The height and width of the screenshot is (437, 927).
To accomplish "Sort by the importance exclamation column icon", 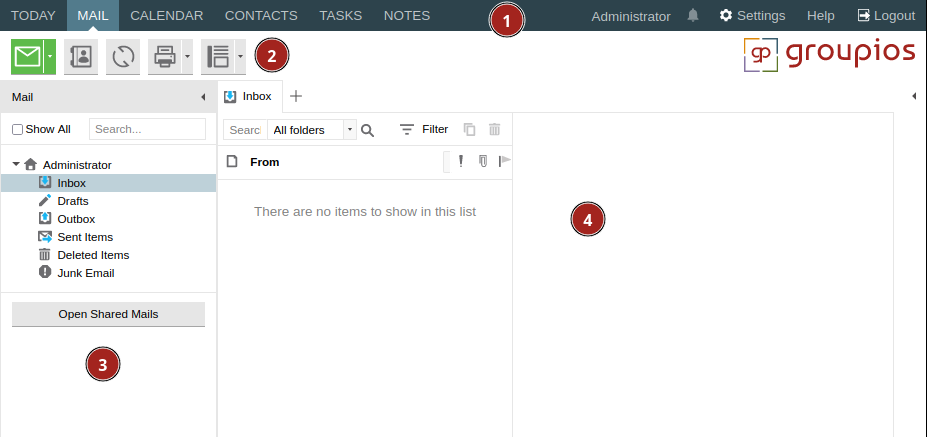I will click(461, 161).
